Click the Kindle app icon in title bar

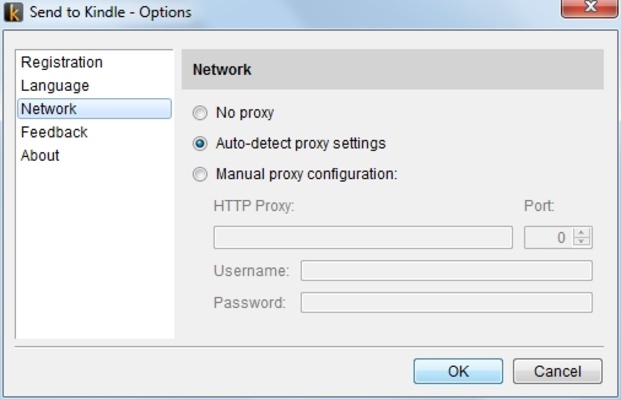14,12
